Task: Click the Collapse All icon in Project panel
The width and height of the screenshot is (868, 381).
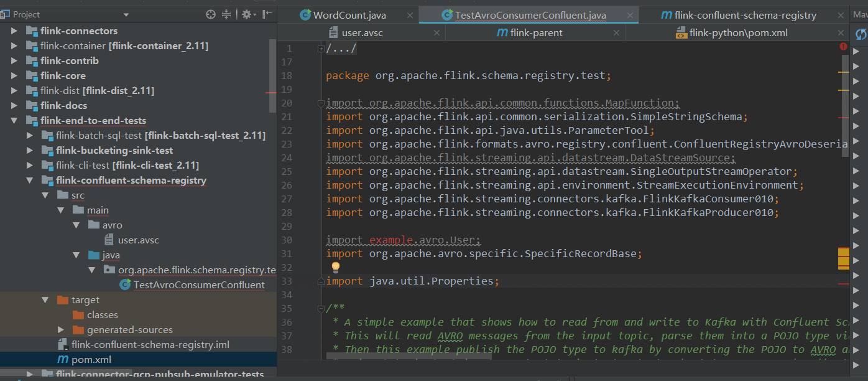Action: click(226, 14)
